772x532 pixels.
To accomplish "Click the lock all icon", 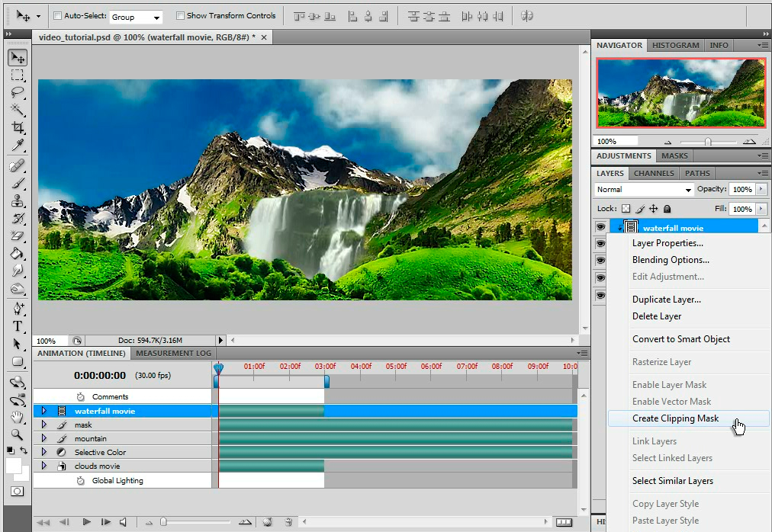I will click(x=667, y=209).
